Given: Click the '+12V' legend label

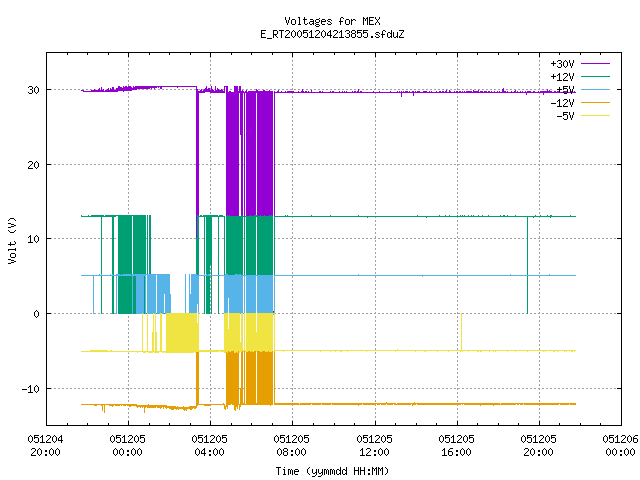Looking at the screenshot, I should click(x=562, y=77).
